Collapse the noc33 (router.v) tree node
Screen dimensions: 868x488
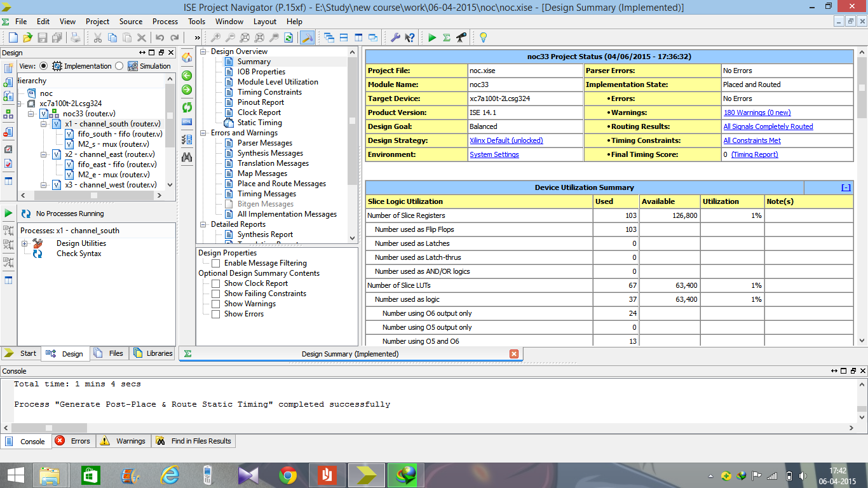pyautogui.click(x=31, y=114)
